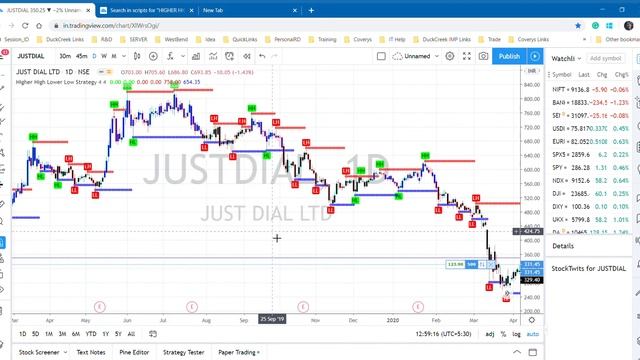Open the Pine Editor tab

tap(134, 352)
